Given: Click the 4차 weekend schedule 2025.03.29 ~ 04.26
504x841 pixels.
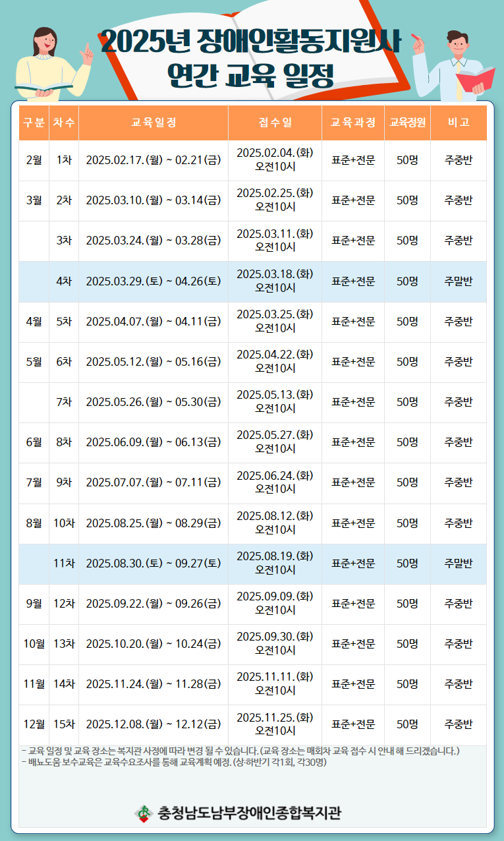Looking at the screenshot, I should point(153,281).
